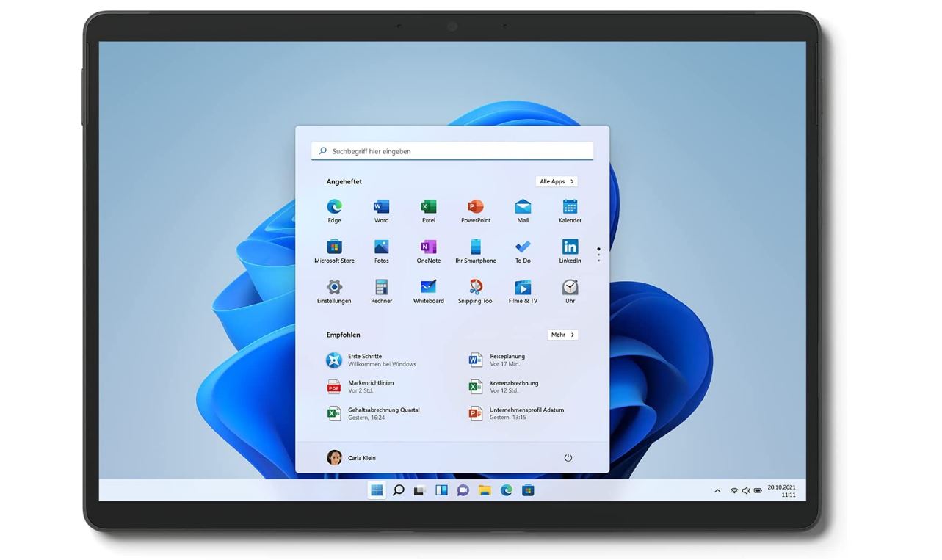Open Teams Chat on the taskbar
The width and height of the screenshot is (942, 560).
click(x=463, y=490)
